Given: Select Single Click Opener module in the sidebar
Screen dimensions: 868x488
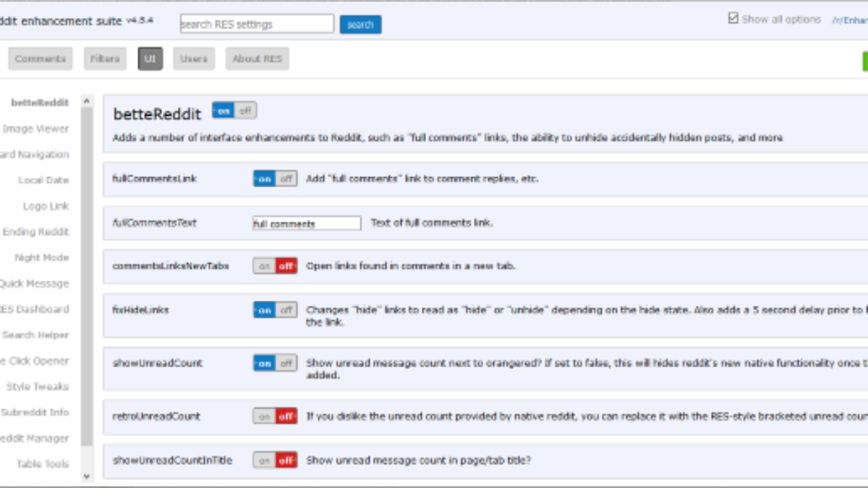Looking at the screenshot, I should pyautogui.click(x=35, y=361).
